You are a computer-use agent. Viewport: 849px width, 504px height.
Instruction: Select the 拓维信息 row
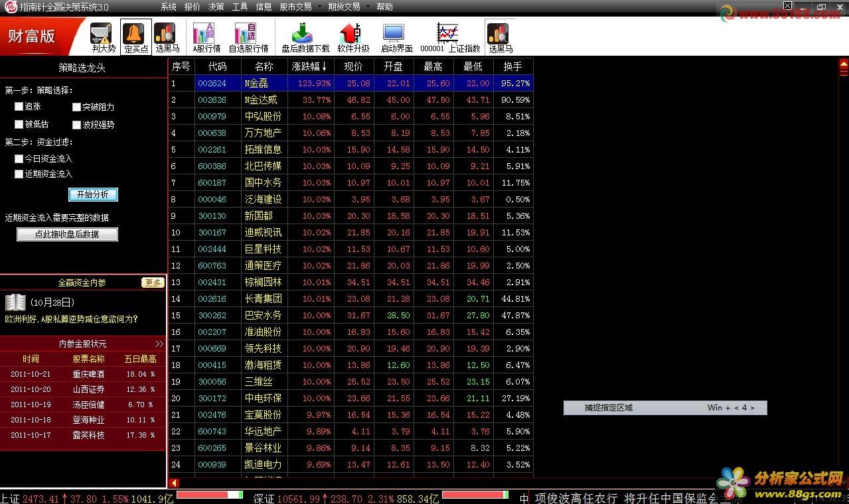pos(351,149)
